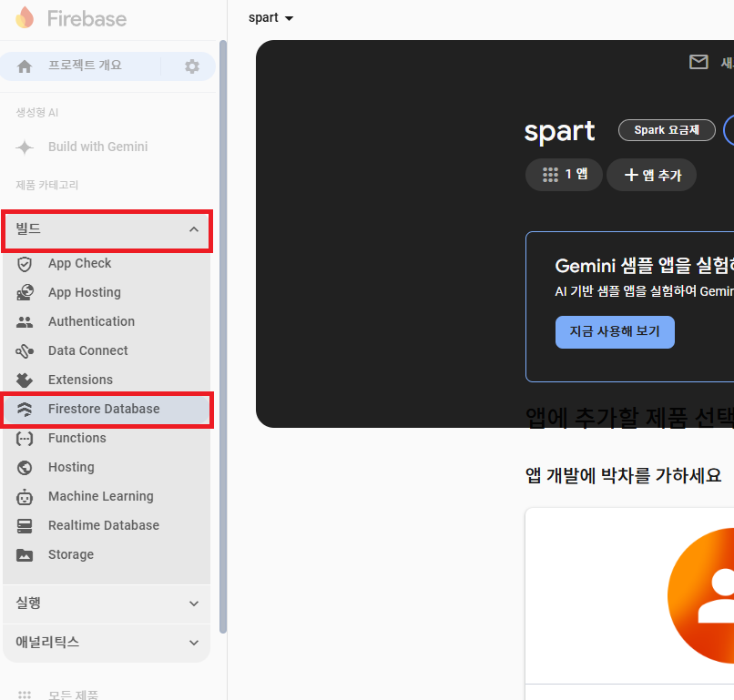Click the Spark 요금제 plan badge
The width and height of the screenshot is (734, 700).
pyautogui.click(x=667, y=130)
